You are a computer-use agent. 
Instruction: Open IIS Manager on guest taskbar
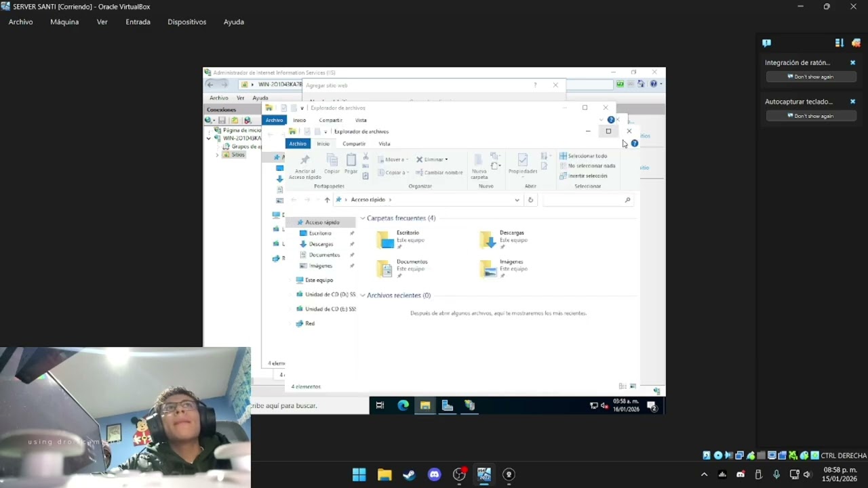(469, 405)
